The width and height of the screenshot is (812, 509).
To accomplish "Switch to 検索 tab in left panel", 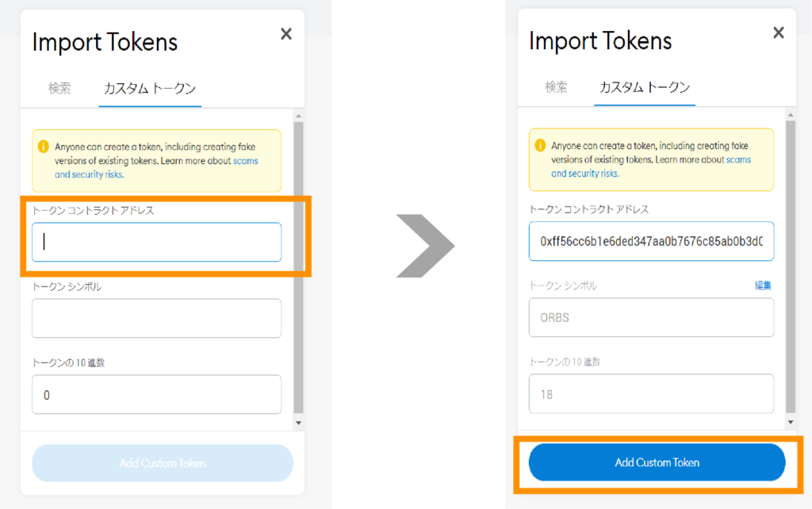I will tap(59, 89).
